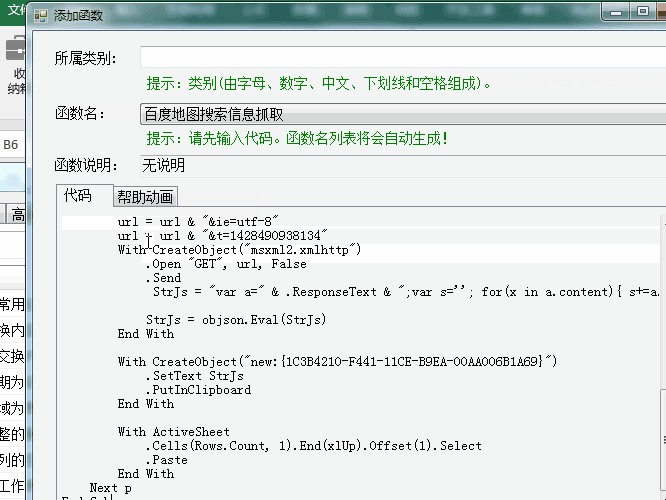
Task: Maximize the 添加函数 dialog
Action: (x=643, y=11)
